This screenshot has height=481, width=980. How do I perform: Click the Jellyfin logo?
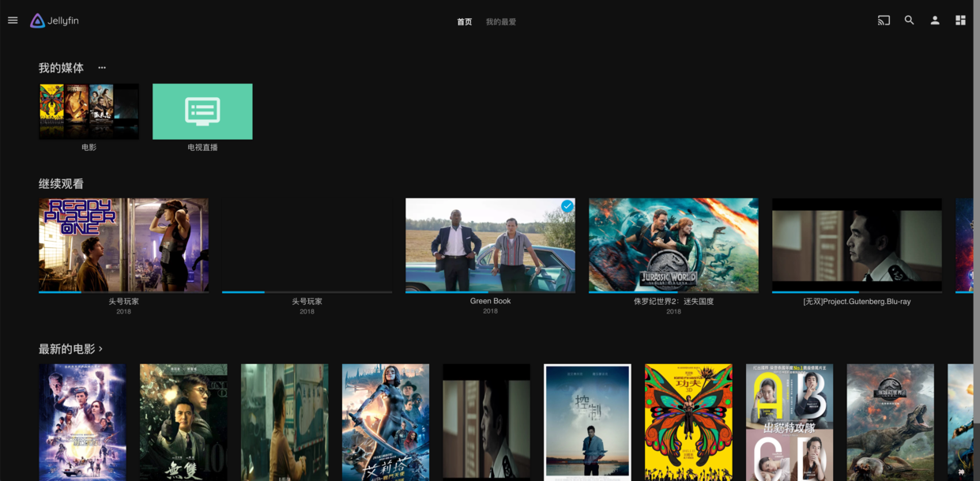pos(55,21)
